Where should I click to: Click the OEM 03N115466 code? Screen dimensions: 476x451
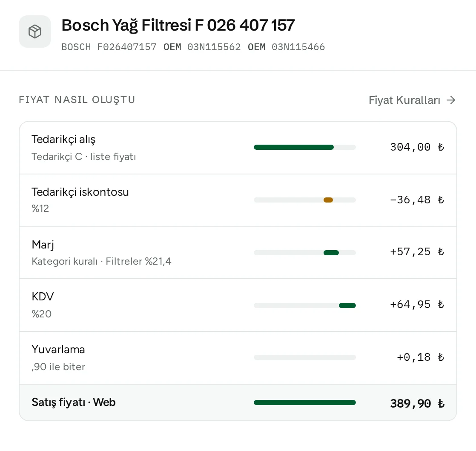click(x=286, y=47)
